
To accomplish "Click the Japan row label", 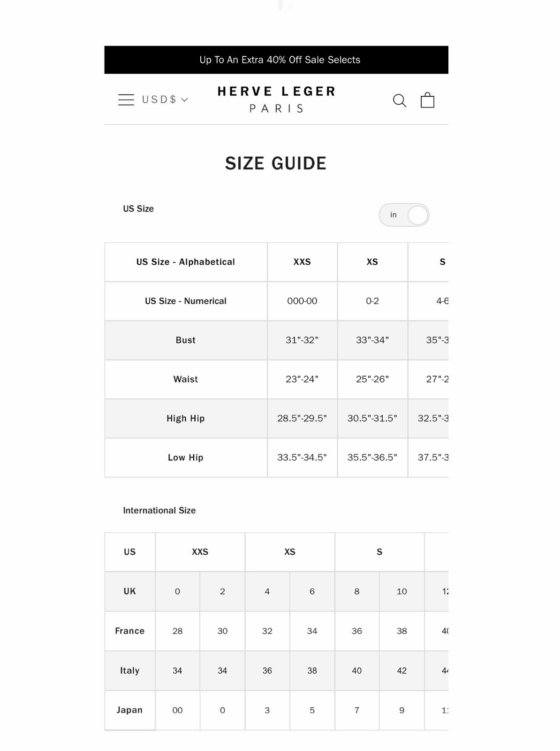I will point(130,710).
